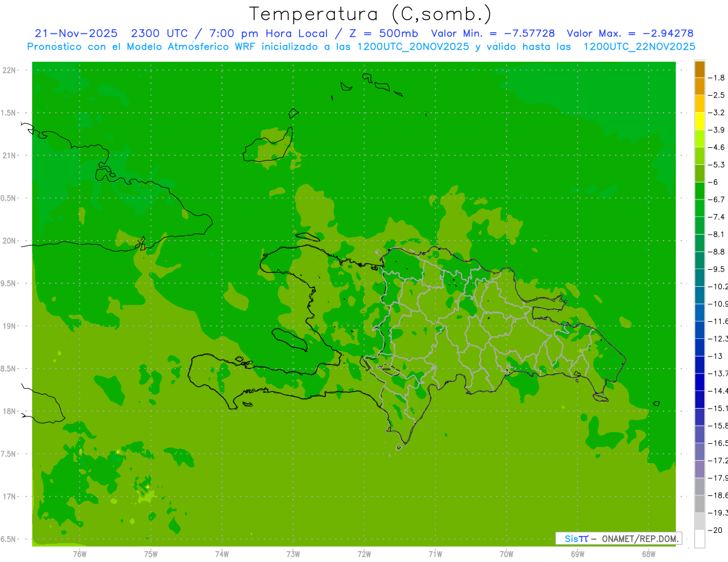Click the '-8.1' color scale value
This screenshot has height=562, width=728.
click(x=716, y=234)
